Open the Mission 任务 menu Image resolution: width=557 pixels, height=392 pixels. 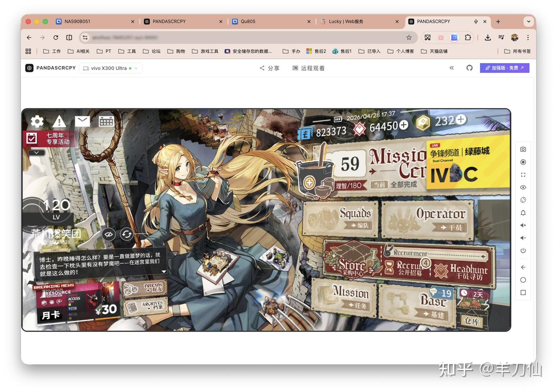pos(344,298)
